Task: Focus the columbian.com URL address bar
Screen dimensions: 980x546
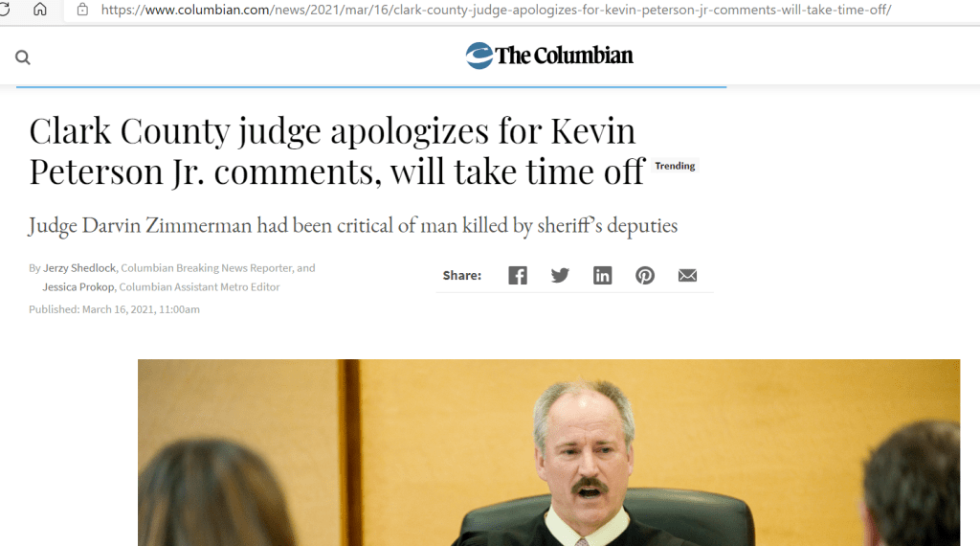Action: 497,10
